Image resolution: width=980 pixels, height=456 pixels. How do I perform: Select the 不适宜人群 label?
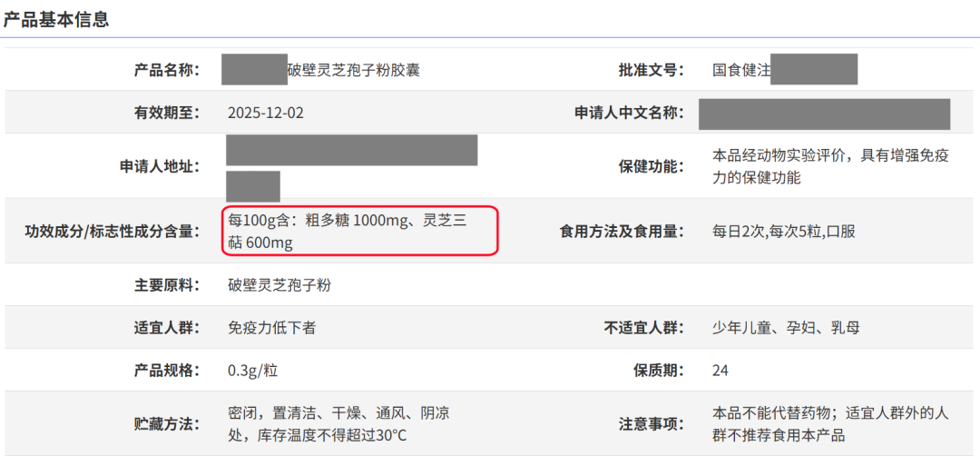tap(644, 328)
